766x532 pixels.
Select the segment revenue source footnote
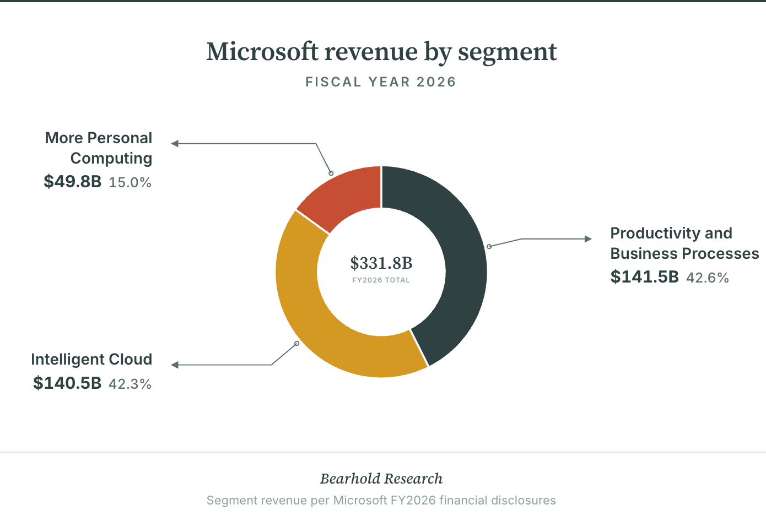[381, 501]
